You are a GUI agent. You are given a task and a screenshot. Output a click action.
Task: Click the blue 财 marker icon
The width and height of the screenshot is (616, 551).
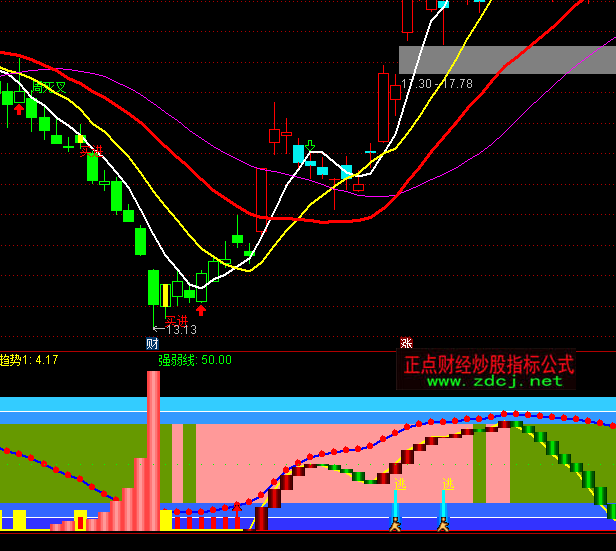coord(153,343)
